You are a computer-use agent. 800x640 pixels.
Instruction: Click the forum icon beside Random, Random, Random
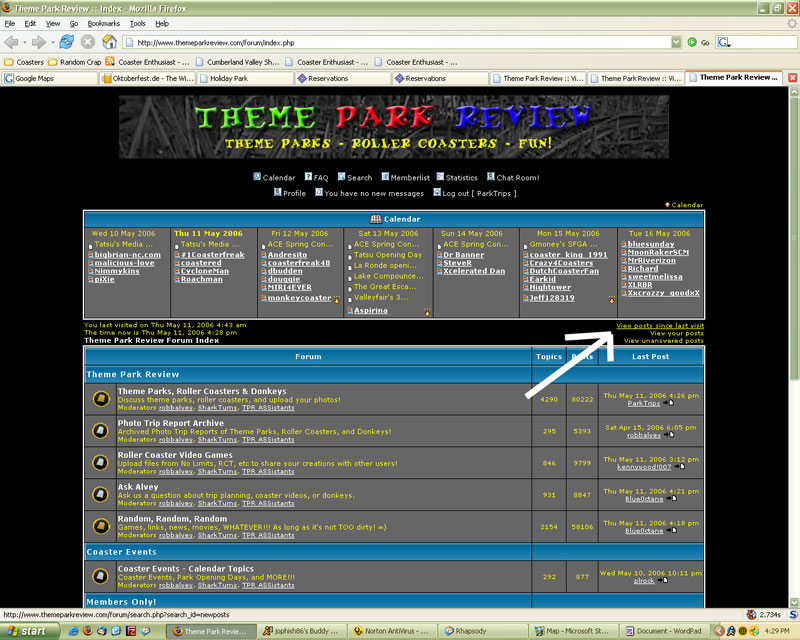tap(101, 526)
